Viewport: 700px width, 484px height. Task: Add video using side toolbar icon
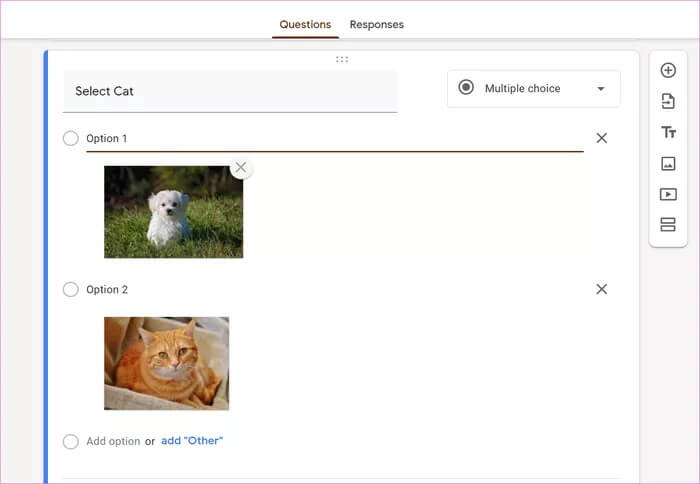[x=668, y=194]
